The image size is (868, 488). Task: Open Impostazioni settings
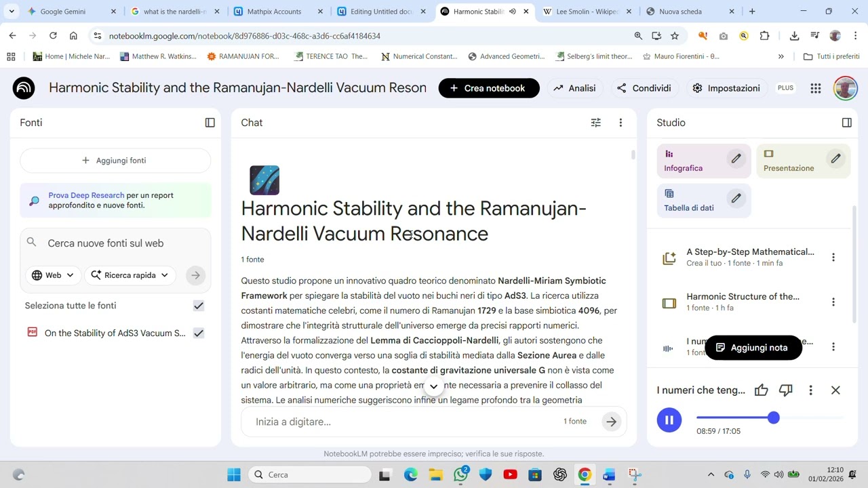[726, 88]
